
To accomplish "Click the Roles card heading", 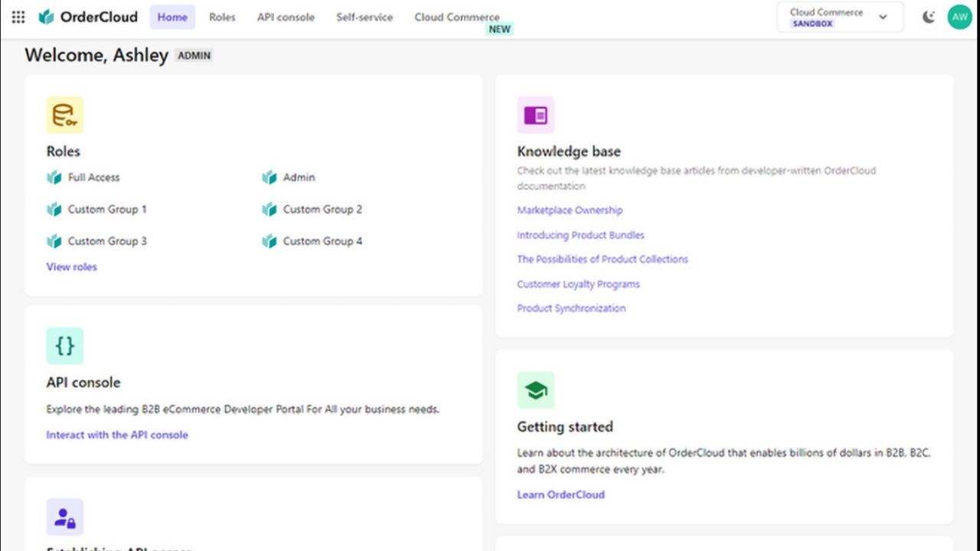I will pos(63,152).
